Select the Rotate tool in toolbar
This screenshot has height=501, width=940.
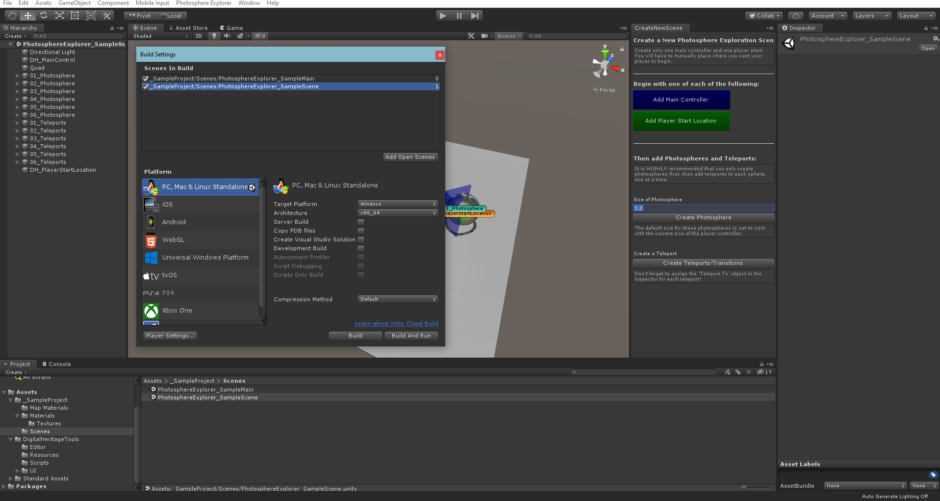pyautogui.click(x=42, y=16)
